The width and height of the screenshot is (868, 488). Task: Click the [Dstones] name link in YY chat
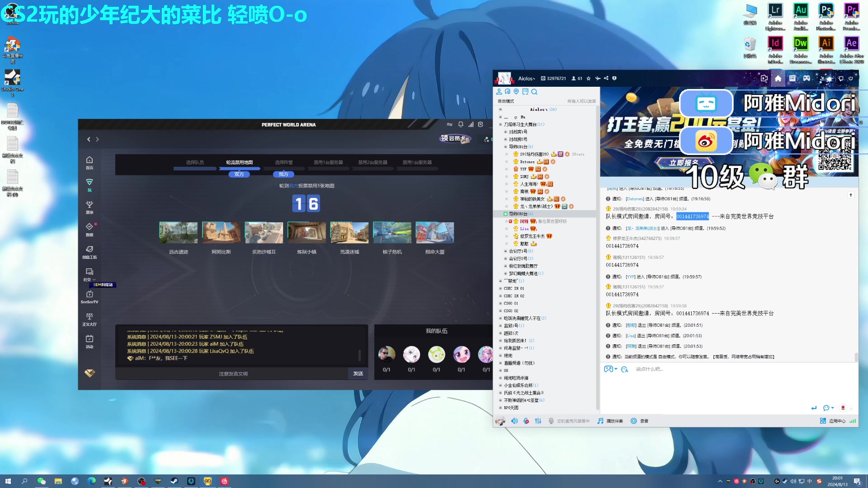tap(634, 199)
